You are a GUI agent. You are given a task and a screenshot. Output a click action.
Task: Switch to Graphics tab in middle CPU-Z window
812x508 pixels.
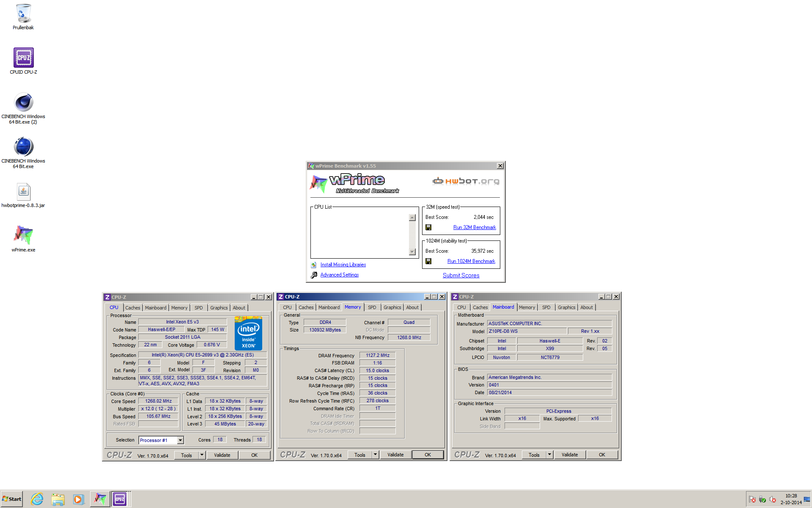(392, 307)
